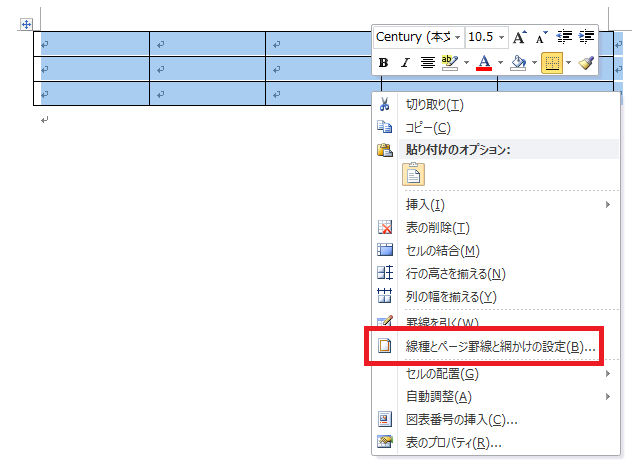Viewport: 638px width, 472px height.
Task: Open the 10.5 font size dropdown
Action: (x=501, y=37)
